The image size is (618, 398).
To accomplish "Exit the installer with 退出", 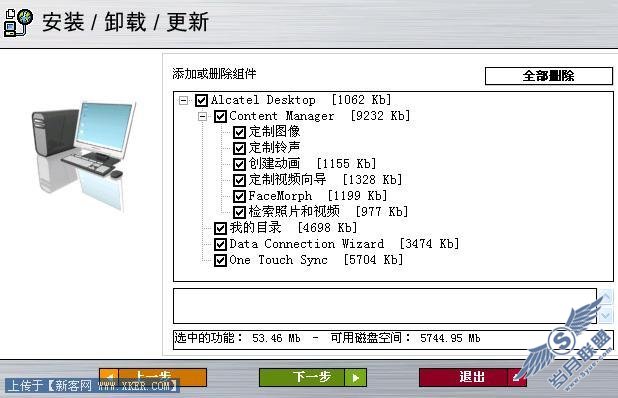I will click(x=473, y=377).
